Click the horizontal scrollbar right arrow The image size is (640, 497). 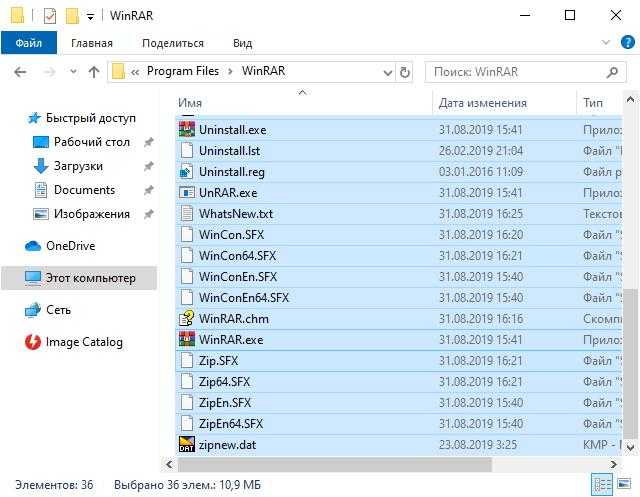tap(613, 464)
